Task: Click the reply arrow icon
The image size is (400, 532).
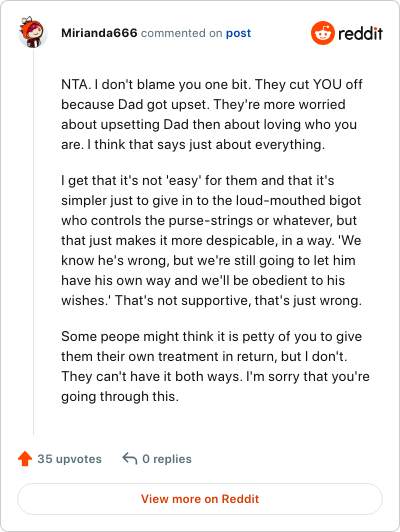Action: coord(130,458)
